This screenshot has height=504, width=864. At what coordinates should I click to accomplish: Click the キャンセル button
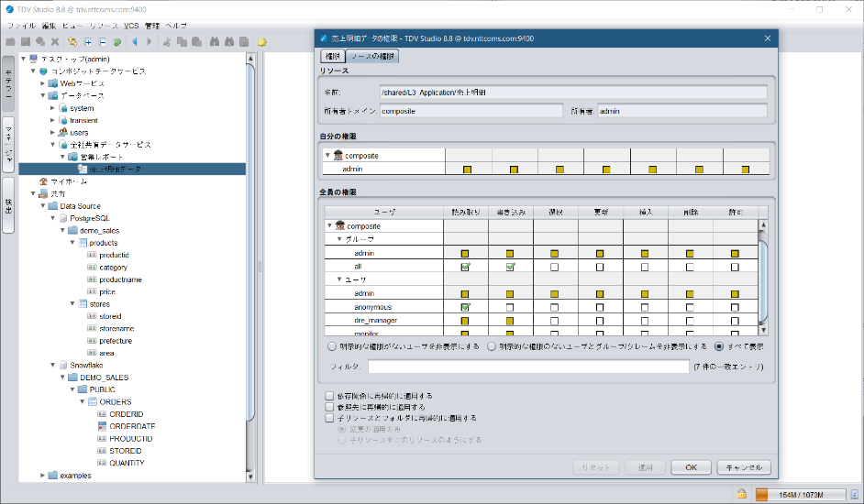point(744,467)
